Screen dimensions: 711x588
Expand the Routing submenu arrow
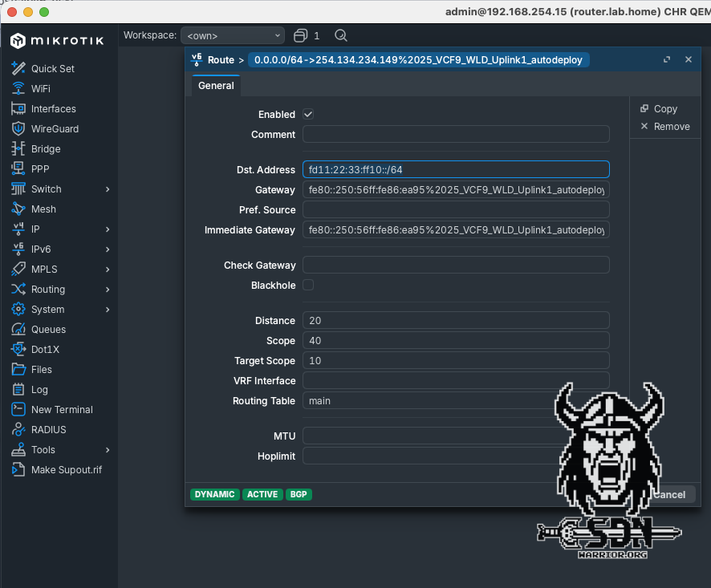click(108, 290)
